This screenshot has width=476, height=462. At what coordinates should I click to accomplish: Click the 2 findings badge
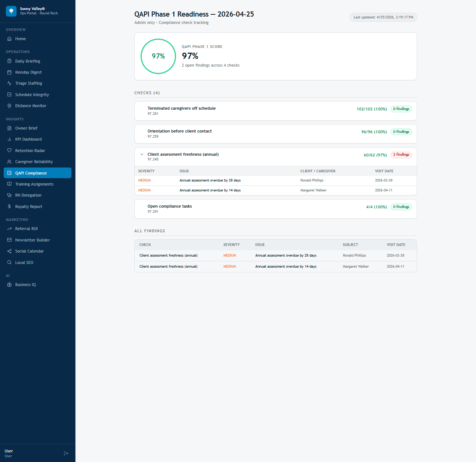click(401, 155)
